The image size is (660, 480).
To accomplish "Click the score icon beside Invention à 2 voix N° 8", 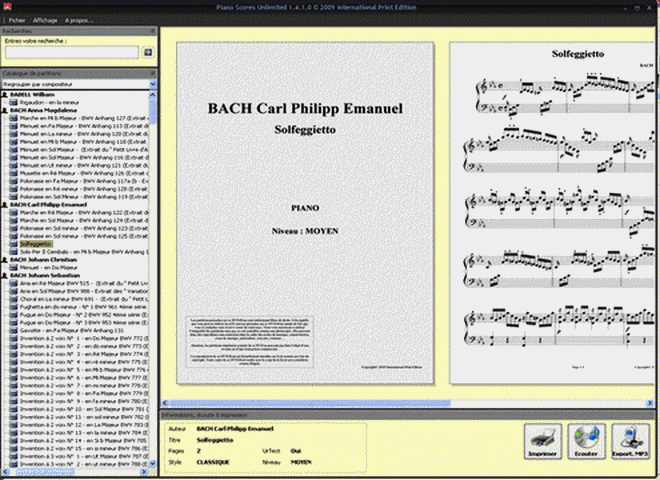I will 13,393.
